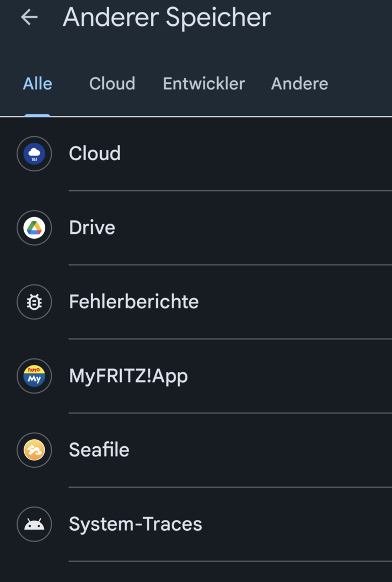Select the Andere tab
The width and height of the screenshot is (392, 582).
(299, 84)
